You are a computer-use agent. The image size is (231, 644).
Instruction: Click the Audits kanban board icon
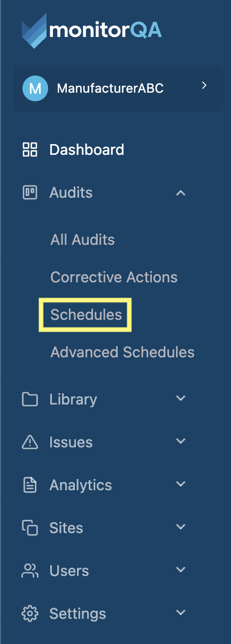[29, 192]
